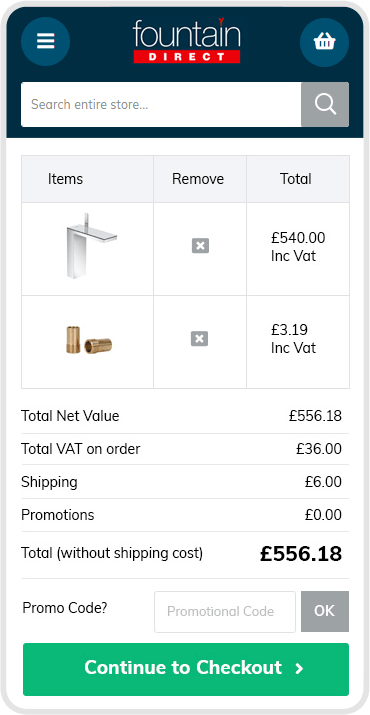Click the magnifier search button
Viewport: 370px width, 715px height.
325,104
